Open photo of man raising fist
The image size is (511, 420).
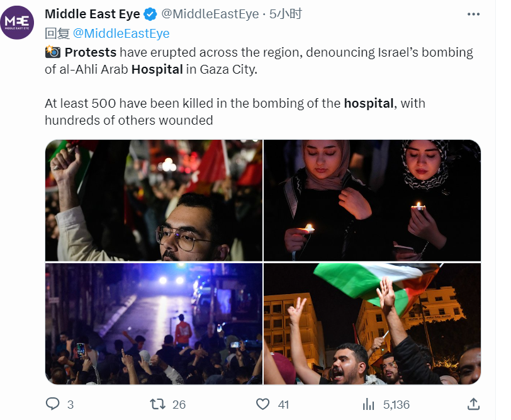point(154,200)
